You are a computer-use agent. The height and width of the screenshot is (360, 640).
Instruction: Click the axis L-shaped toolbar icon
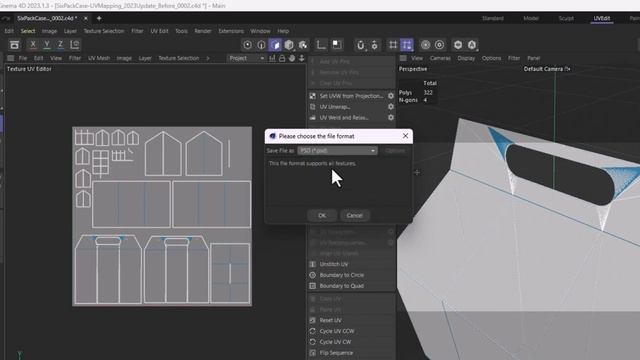(x=322, y=45)
